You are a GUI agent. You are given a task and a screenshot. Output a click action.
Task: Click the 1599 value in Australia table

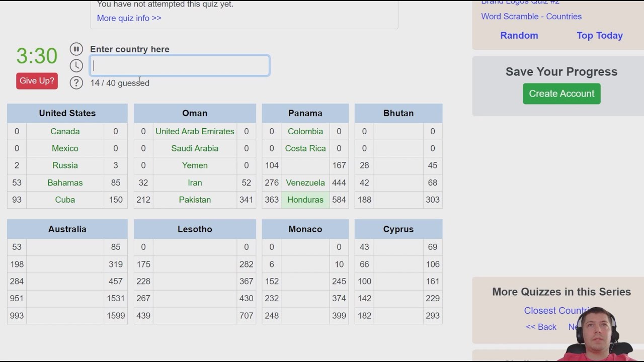coord(116,315)
